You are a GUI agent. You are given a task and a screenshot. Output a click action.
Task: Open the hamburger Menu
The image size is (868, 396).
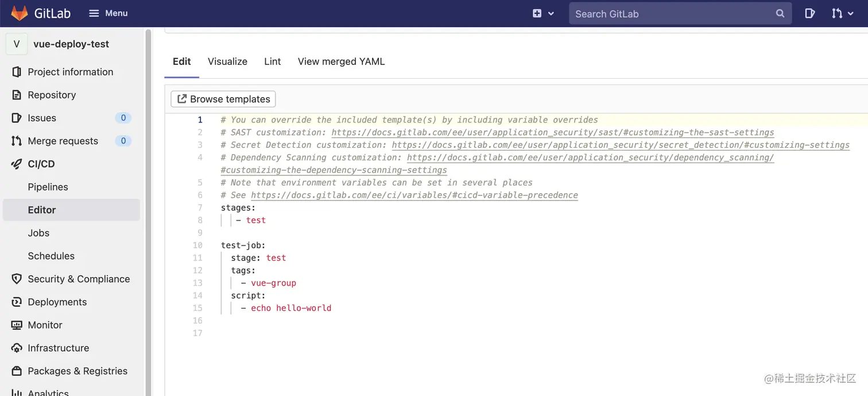coord(108,13)
